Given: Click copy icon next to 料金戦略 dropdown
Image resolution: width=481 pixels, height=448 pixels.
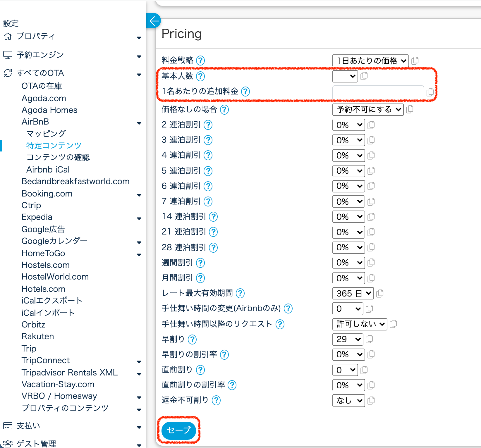Looking at the screenshot, I should pyautogui.click(x=415, y=61).
